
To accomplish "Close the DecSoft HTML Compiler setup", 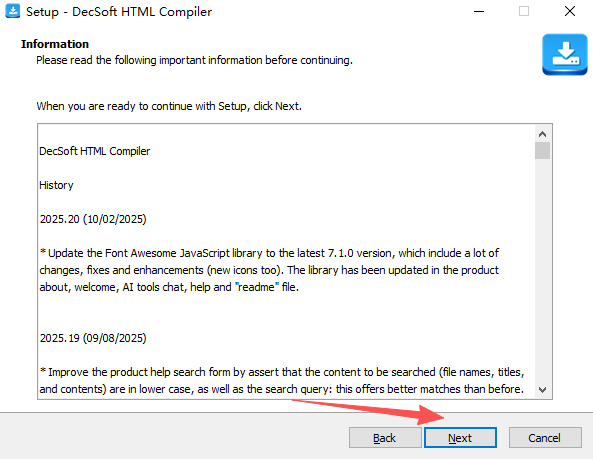I will click(570, 11).
